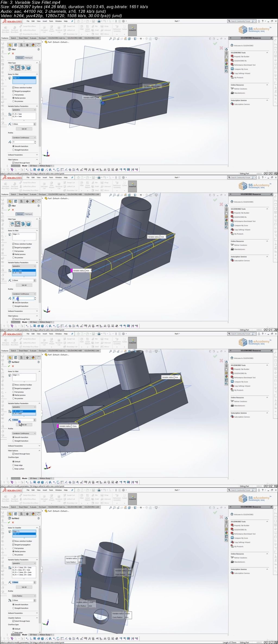Open Insert menu in 00:00:46 frame

click(45, 21)
